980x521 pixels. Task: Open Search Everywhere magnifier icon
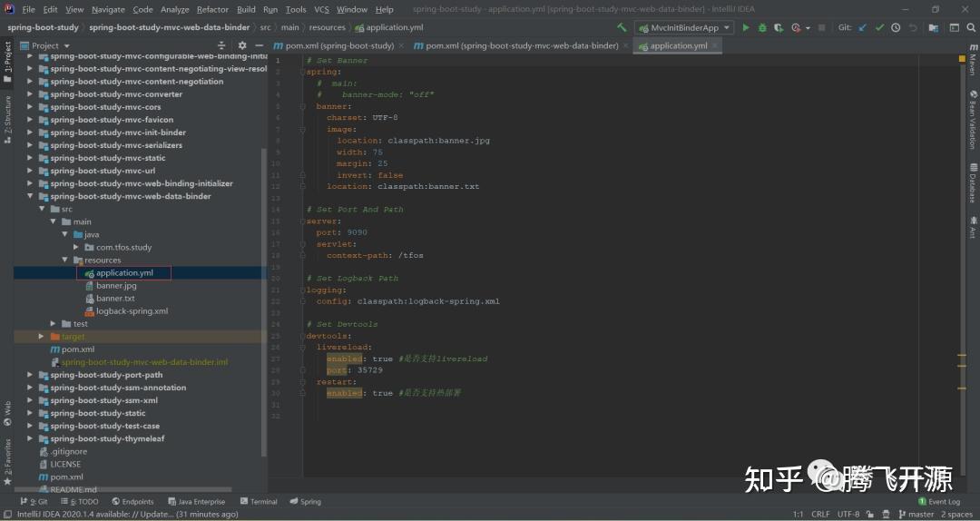point(971,27)
